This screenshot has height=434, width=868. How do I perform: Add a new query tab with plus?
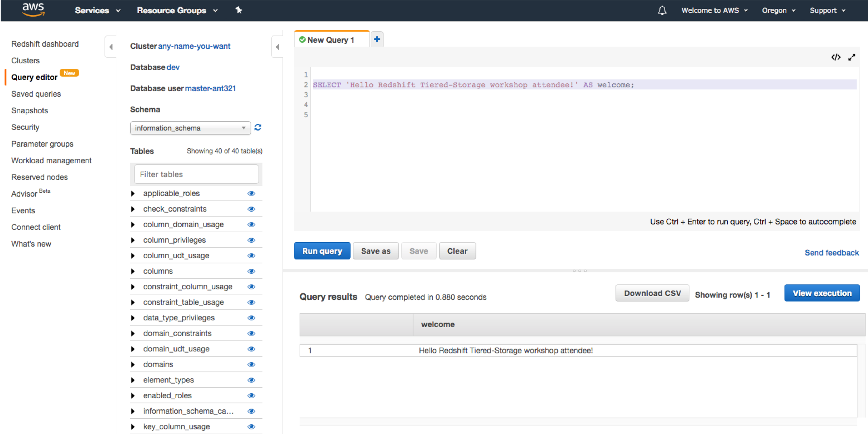coord(377,39)
